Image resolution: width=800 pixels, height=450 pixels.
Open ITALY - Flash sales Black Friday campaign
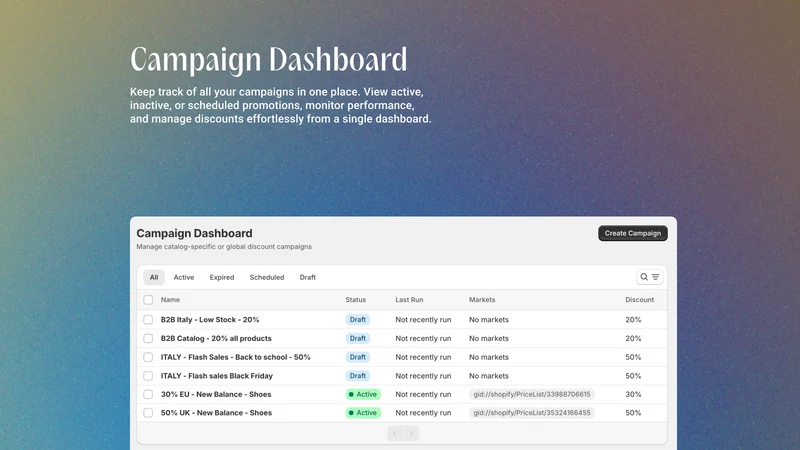pos(216,376)
